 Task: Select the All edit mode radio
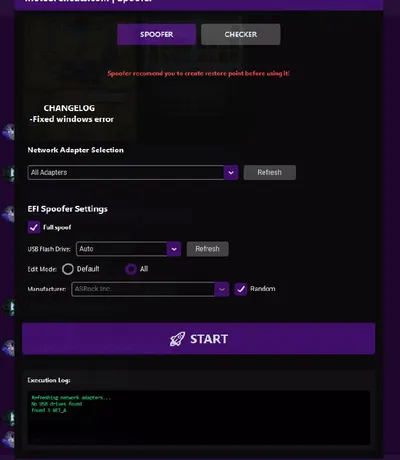tap(131, 269)
